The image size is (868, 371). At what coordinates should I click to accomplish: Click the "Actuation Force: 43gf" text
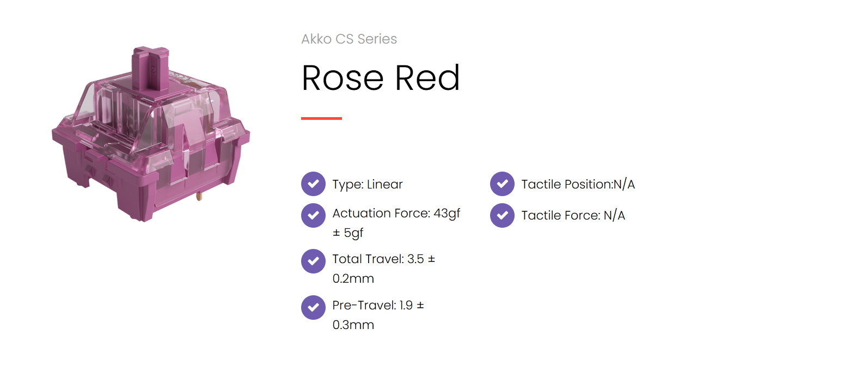[x=396, y=214]
